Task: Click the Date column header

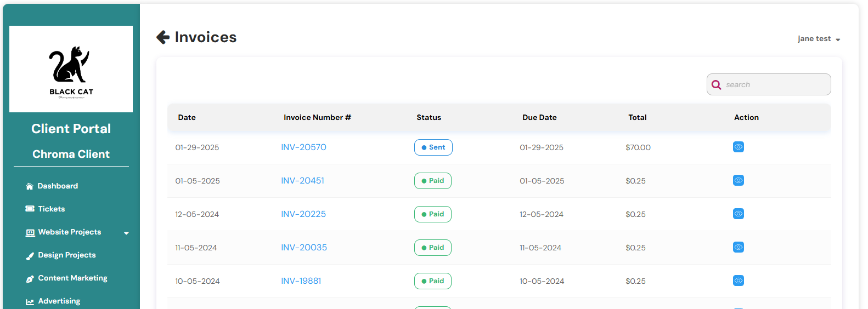Action: coord(187,118)
